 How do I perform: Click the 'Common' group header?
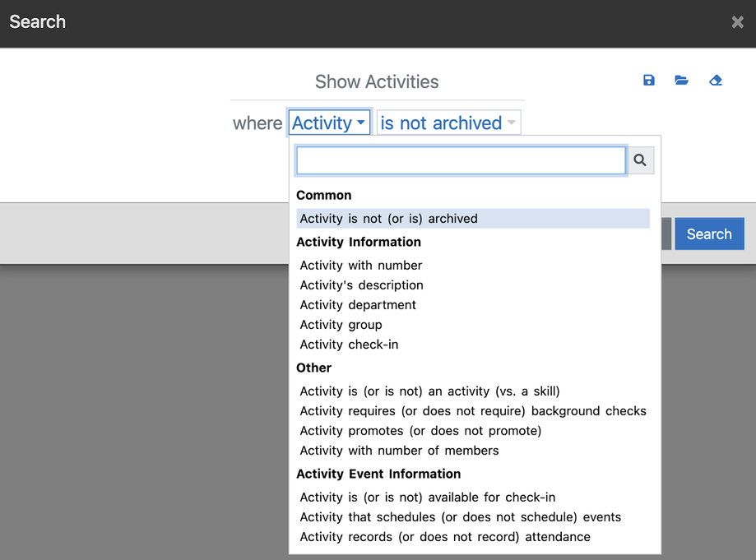324,195
